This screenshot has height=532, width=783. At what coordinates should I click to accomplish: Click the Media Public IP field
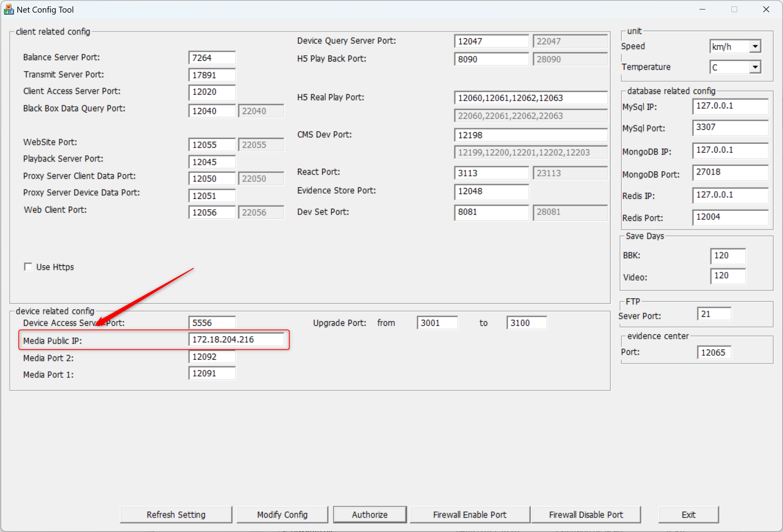point(236,340)
